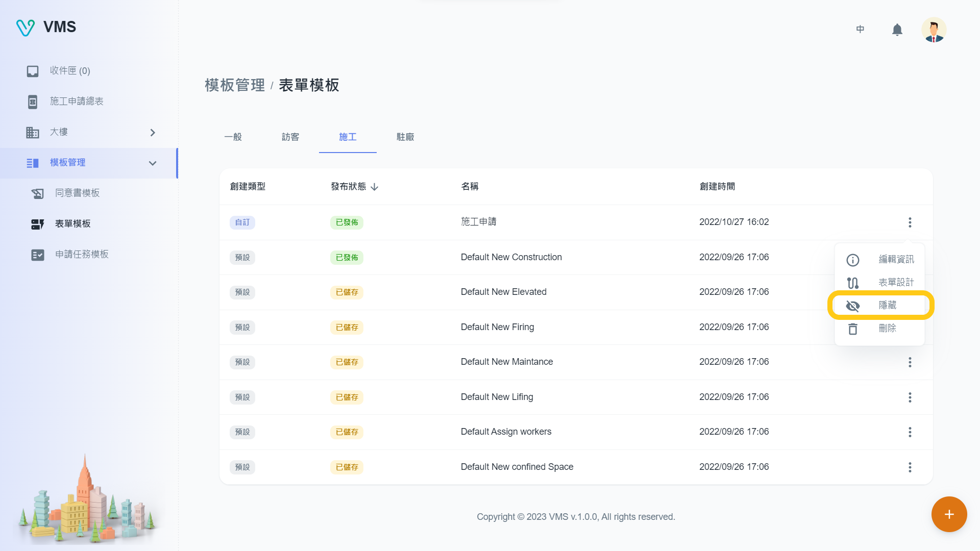The image size is (980, 551).
Task: Click the orange add template button
Action: point(949,514)
